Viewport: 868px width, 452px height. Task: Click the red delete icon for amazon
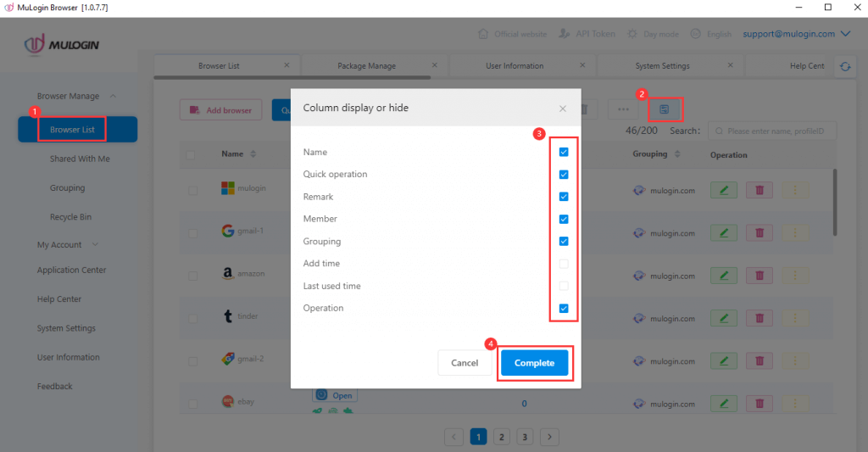[x=759, y=276]
